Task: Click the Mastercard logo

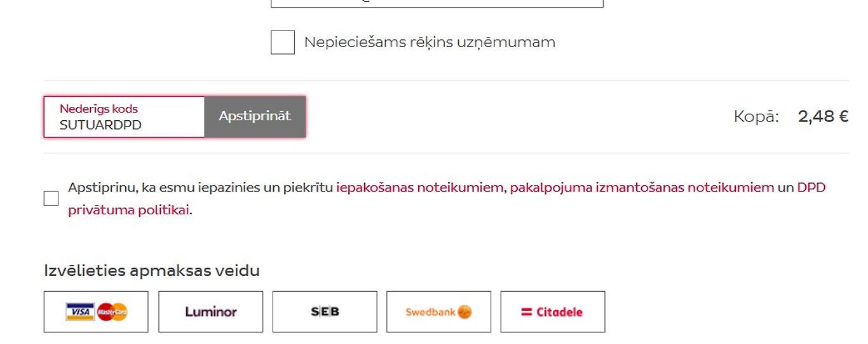Action: coord(112,312)
